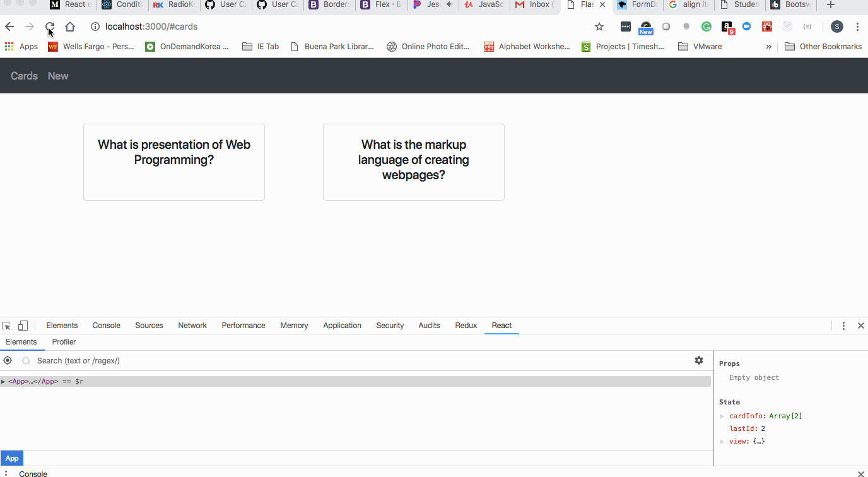This screenshot has height=477, width=868.
Task: Expand the view object in State
Action: 722,441
